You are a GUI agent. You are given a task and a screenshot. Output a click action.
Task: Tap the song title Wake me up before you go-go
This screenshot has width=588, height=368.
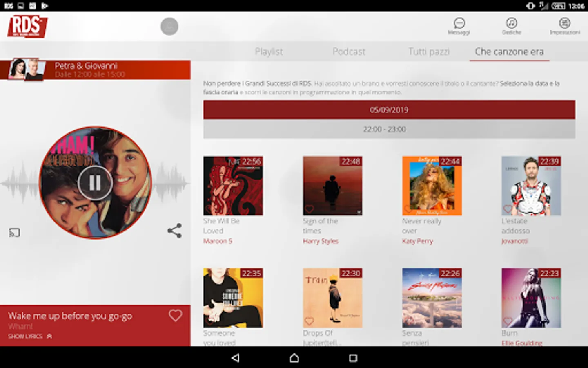point(70,316)
